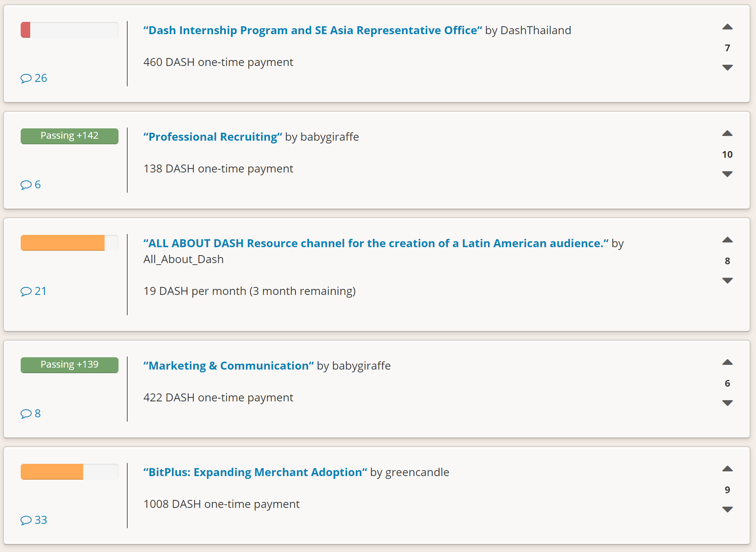Upvote the Professional Recruiting proposal
756x552 pixels.
coord(727,134)
